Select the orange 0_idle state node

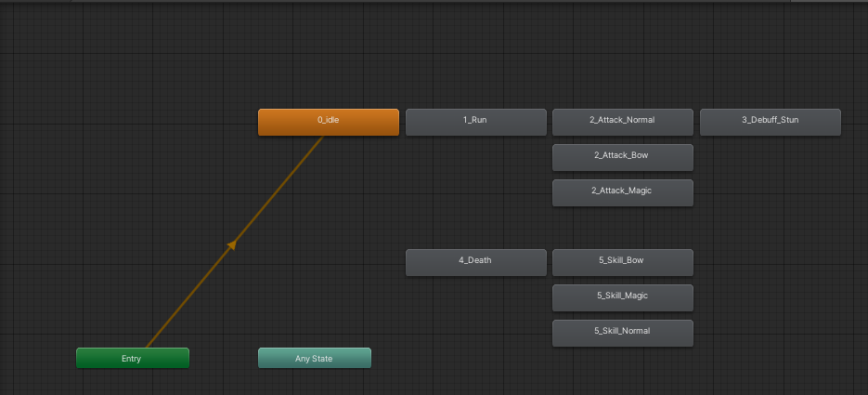coord(329,123)
